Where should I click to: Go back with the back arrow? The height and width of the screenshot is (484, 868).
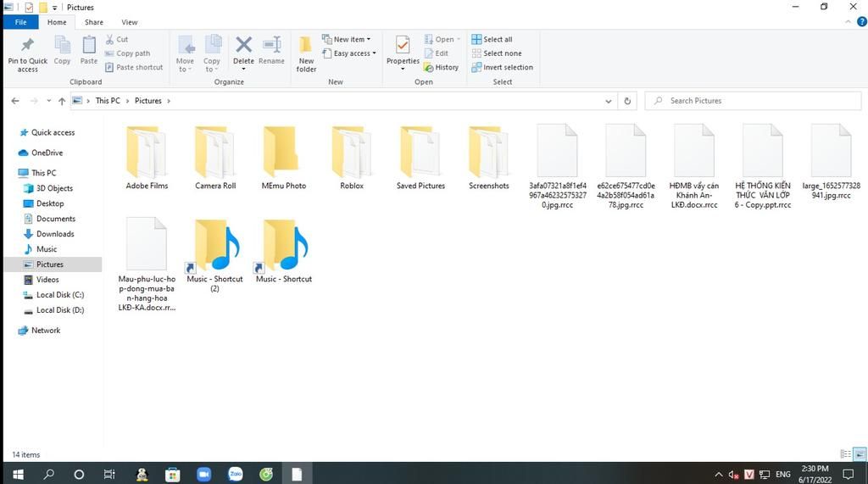pos(15,101)
